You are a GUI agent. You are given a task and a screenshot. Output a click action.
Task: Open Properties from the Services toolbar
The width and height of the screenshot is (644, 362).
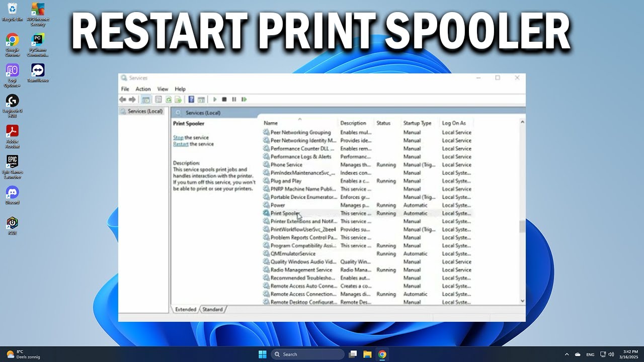(158, 100)
